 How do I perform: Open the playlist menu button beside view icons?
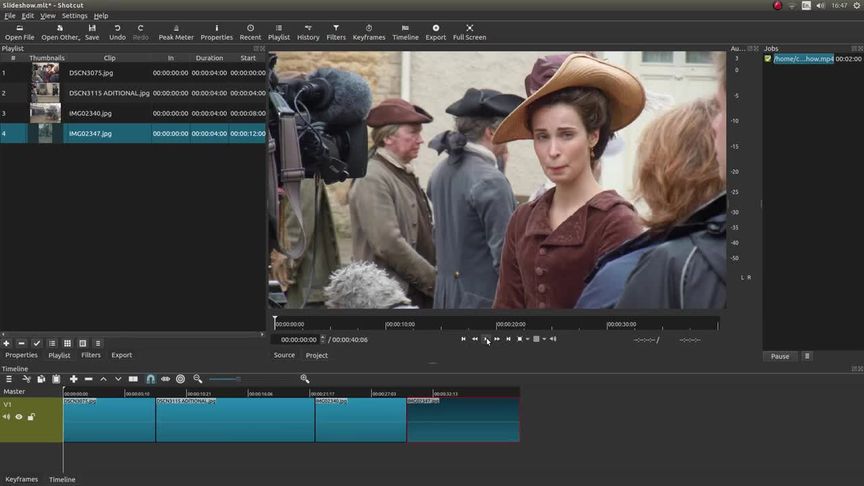pos(98,343)
